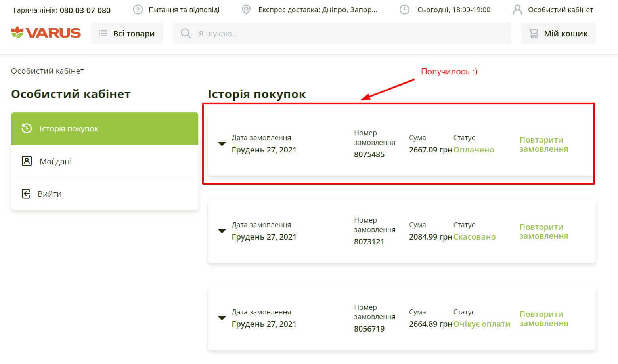
Task: Click the Очікує оплати status text
Action: [x=482, y=324]
